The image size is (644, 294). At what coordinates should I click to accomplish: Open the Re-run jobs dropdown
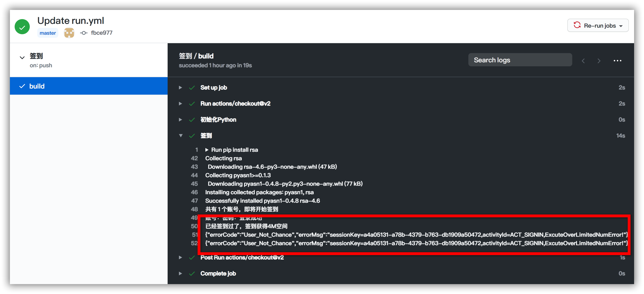tap(621, 26)
